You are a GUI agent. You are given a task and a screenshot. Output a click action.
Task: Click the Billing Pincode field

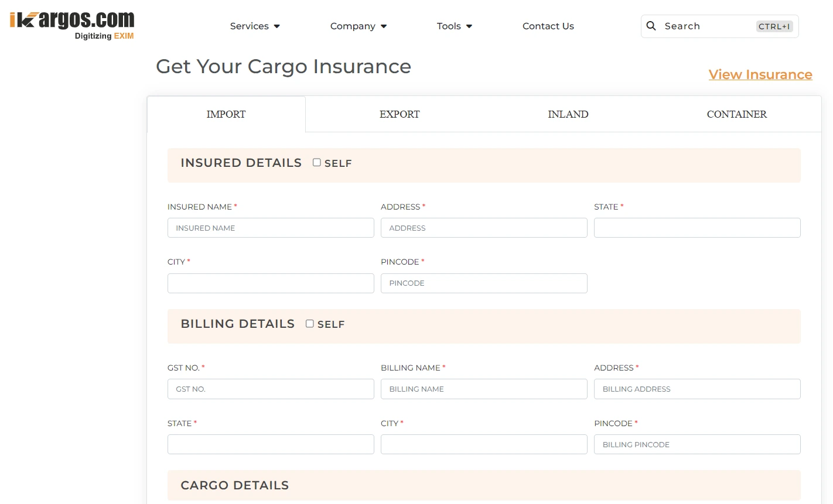tap(697, 444)
